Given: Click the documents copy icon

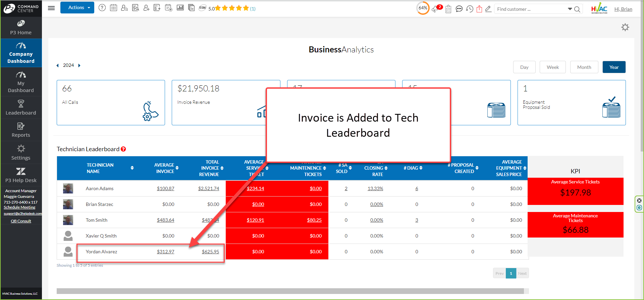Looking at the screenshot, I should click(x=192, y=8).
